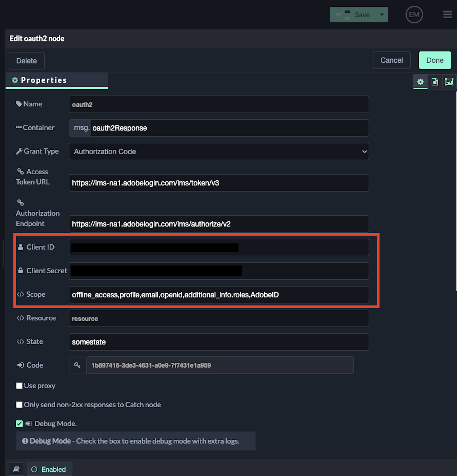Open node appearance settings icon
457x476 pixels.
[x=449, y=82]
